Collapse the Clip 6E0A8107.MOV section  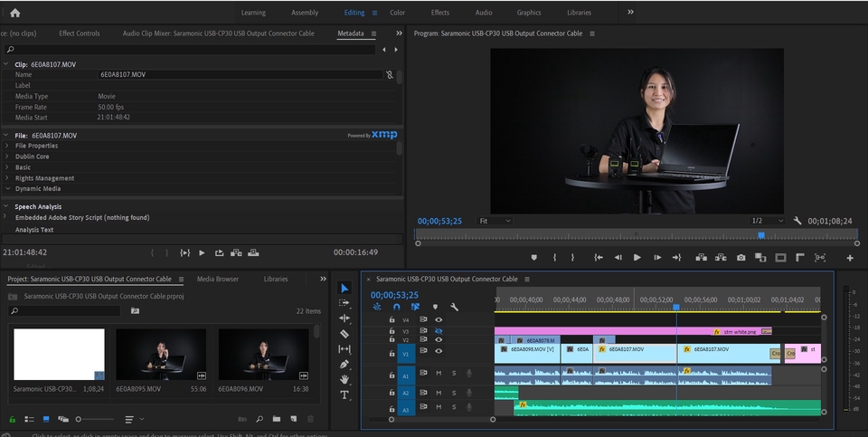(6, 64)
